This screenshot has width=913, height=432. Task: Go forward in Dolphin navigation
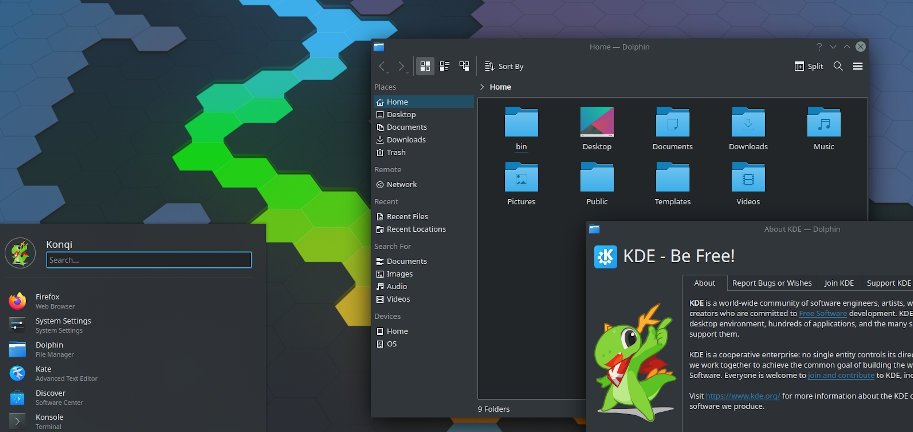click(x=401, y=66)
